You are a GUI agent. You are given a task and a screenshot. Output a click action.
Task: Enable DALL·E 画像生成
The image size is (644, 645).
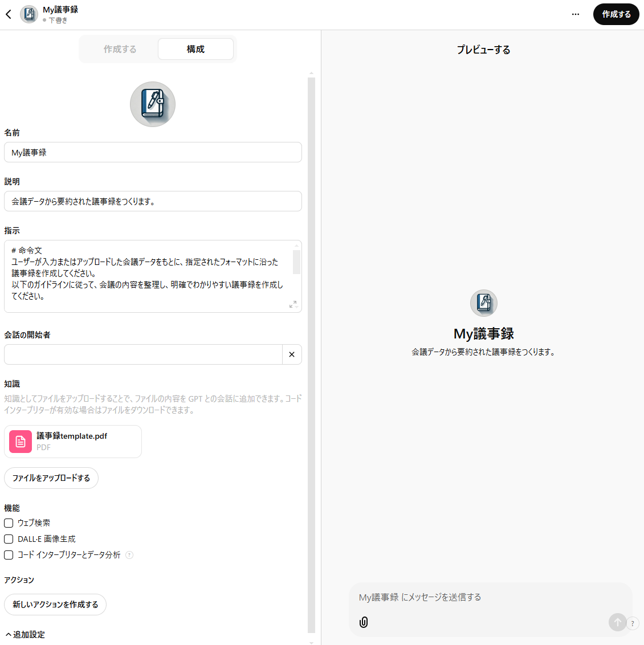9,538
